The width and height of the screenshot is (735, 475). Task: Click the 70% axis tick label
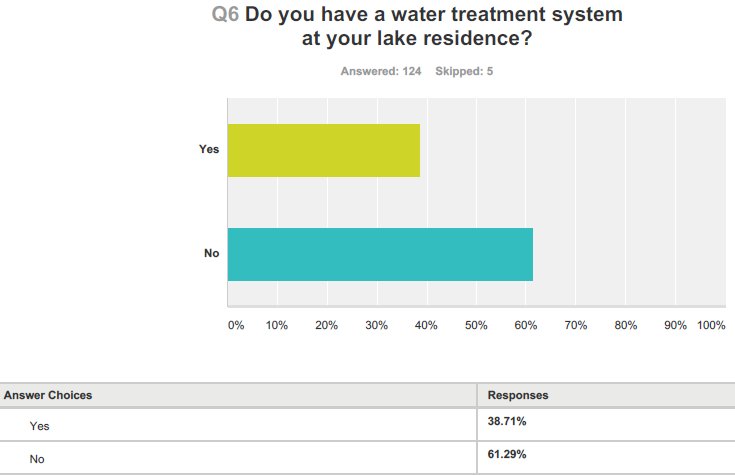tap(576, 325)
